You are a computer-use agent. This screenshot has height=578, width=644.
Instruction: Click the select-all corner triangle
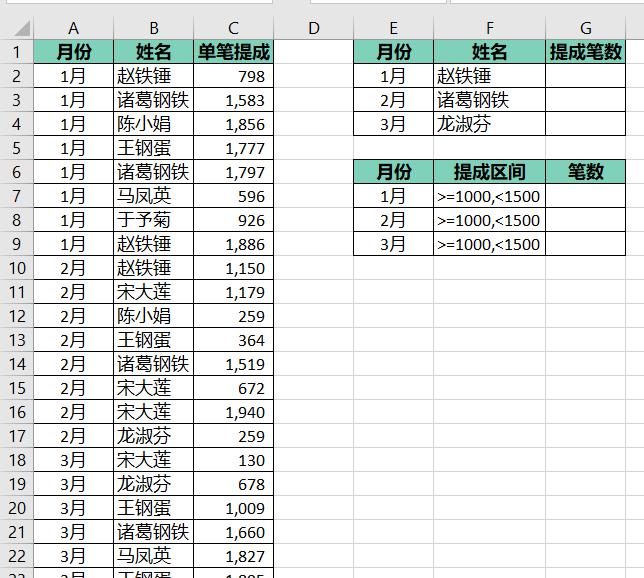pyautogui.click(x=22, y=28)
